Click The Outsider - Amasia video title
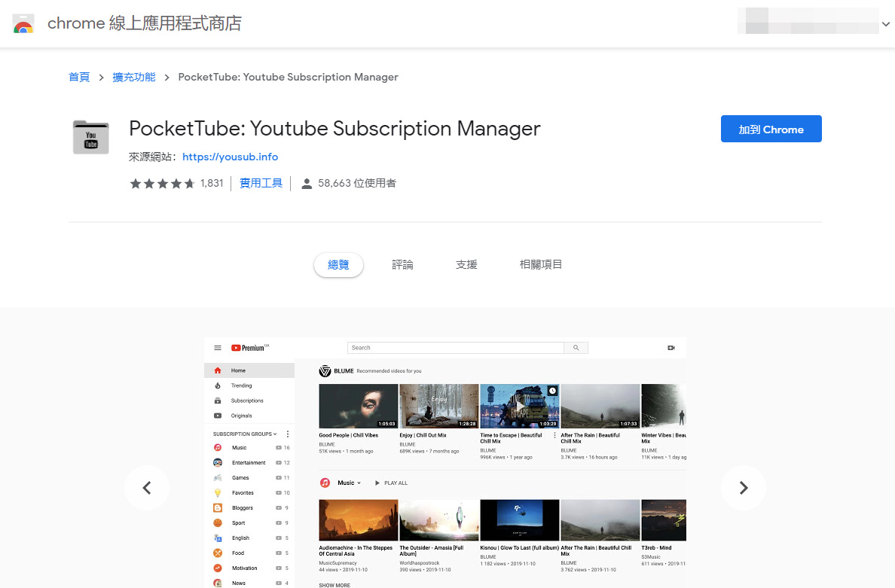The height and width of the screenshot is (588, 895). point(432,551)
